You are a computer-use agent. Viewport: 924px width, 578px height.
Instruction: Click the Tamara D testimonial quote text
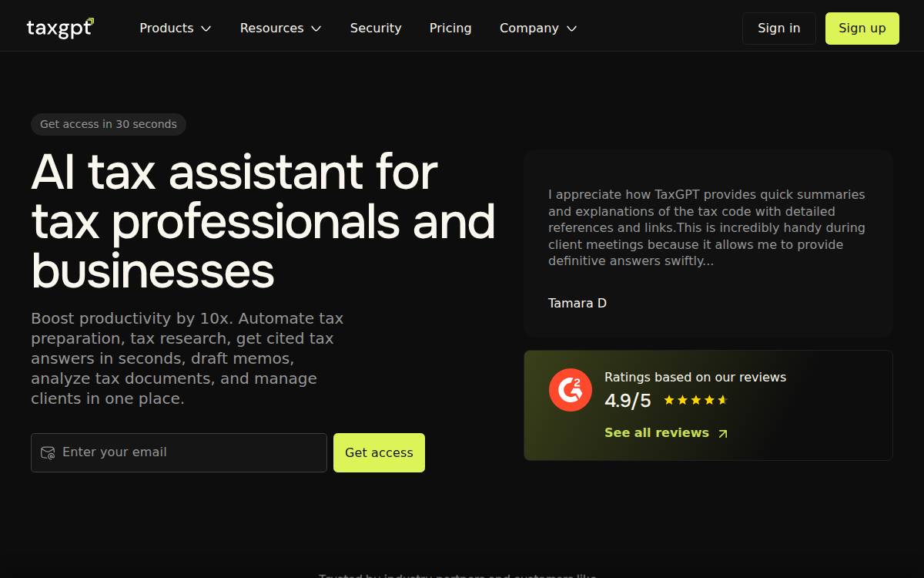click(x=707, y=227)
